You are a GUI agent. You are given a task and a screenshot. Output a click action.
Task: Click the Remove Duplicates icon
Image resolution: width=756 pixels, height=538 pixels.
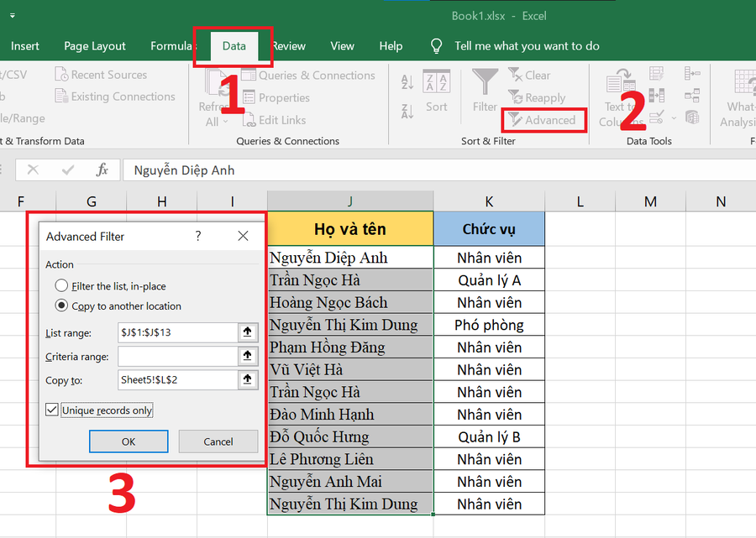coord(656,96)
